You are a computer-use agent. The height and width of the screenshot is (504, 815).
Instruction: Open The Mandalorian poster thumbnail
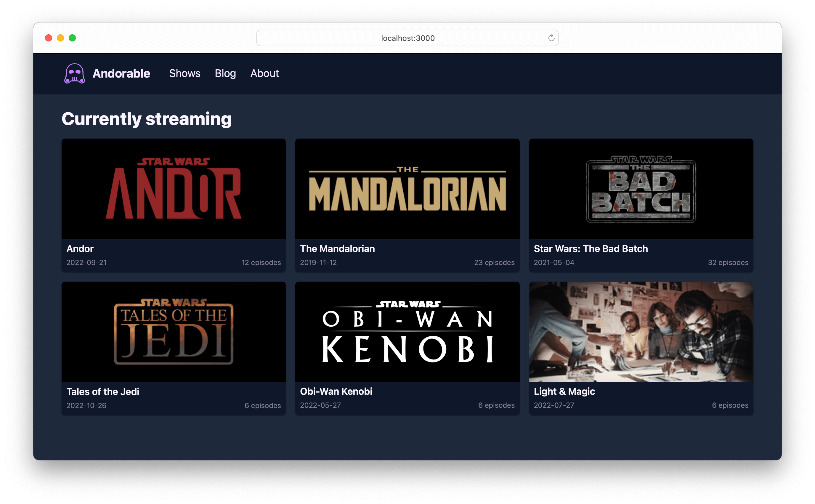[407, 189]
